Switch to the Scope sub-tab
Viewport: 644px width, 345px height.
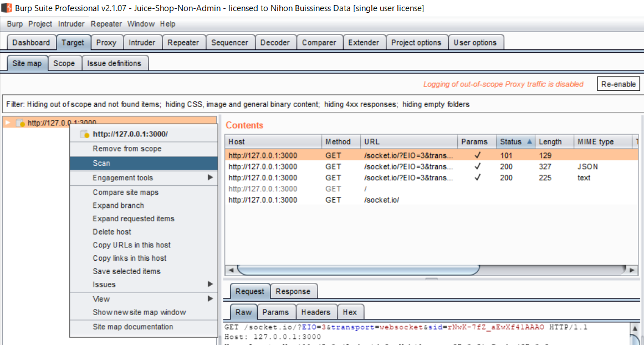(64, 63)
